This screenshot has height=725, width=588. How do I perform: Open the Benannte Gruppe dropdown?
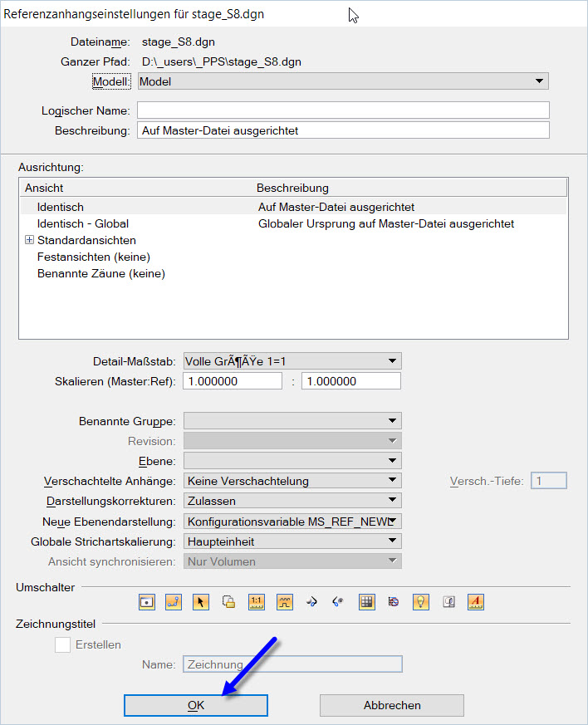pyautogui.click(x=292, y=421)
